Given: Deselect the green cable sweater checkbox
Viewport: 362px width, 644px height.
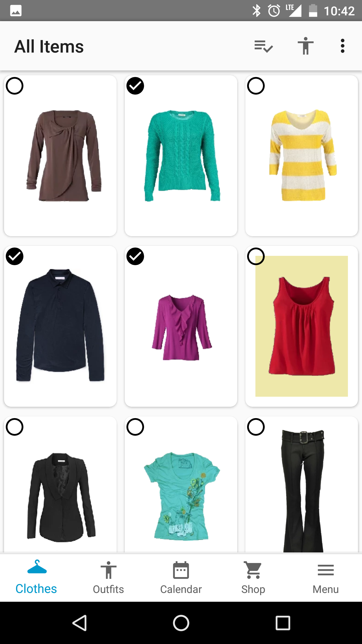Looking at the screenshot, I should pyautogui.click(x=135, y=86).
